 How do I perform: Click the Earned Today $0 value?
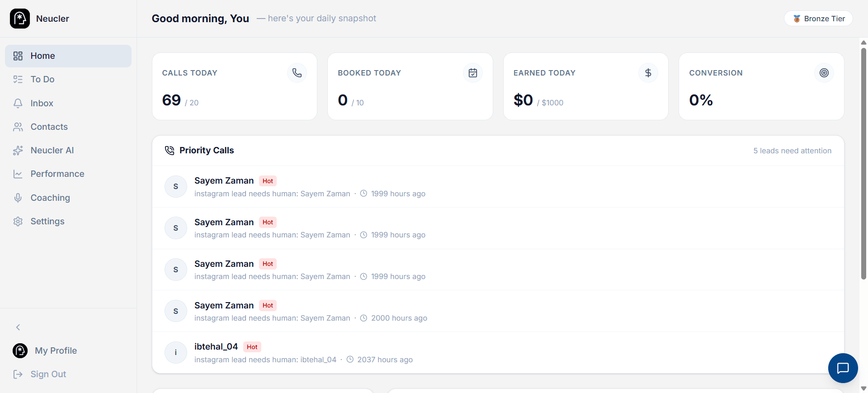click(x=523, y=100)
